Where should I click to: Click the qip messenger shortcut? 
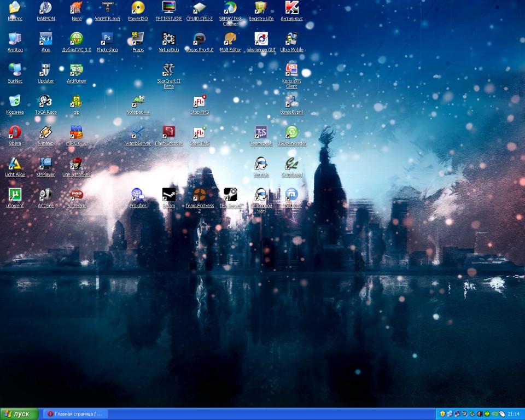(77, 101)
